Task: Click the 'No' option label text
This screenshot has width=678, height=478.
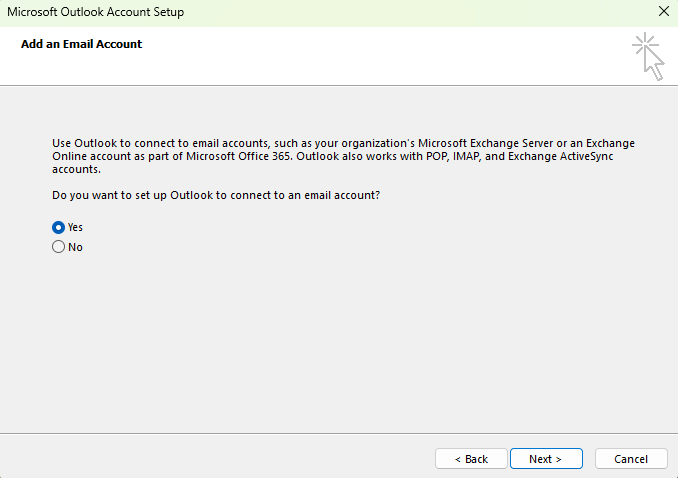Action: 75,247
